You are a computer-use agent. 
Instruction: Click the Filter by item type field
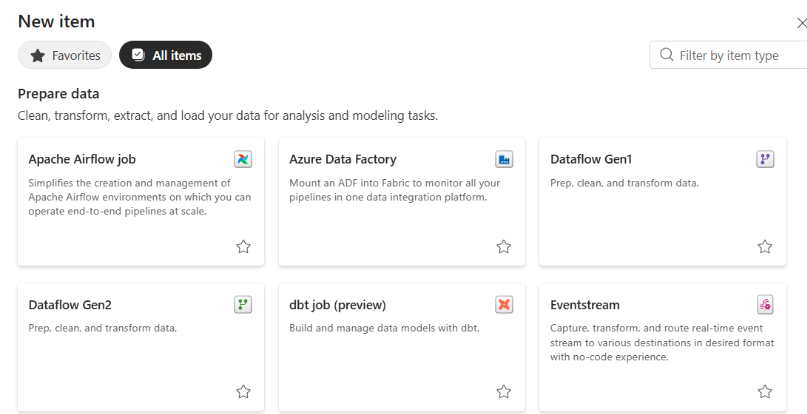click(735, 55)
